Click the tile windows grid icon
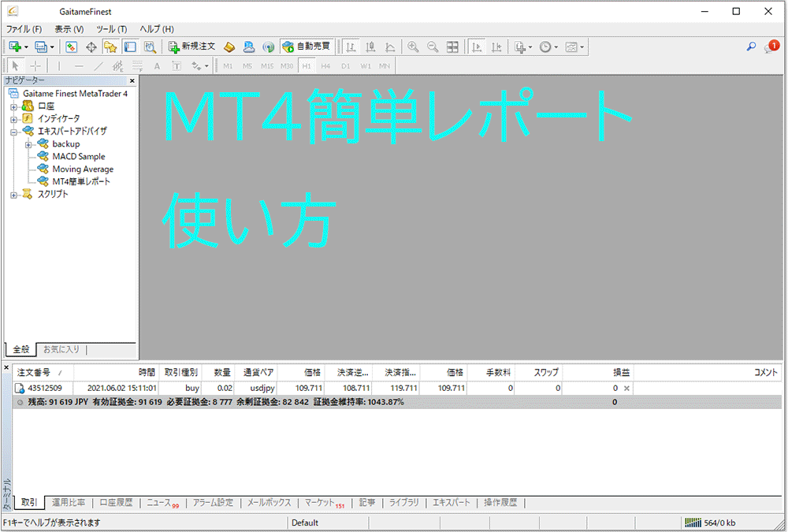The image size is (788, 532). pos(452,47)
